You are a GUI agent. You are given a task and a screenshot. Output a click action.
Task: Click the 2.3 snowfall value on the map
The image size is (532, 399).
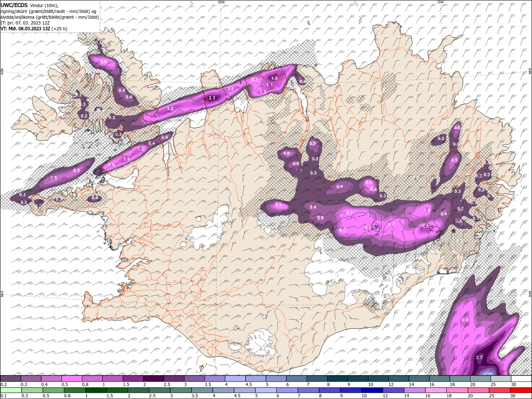click(x=212, y=98)
